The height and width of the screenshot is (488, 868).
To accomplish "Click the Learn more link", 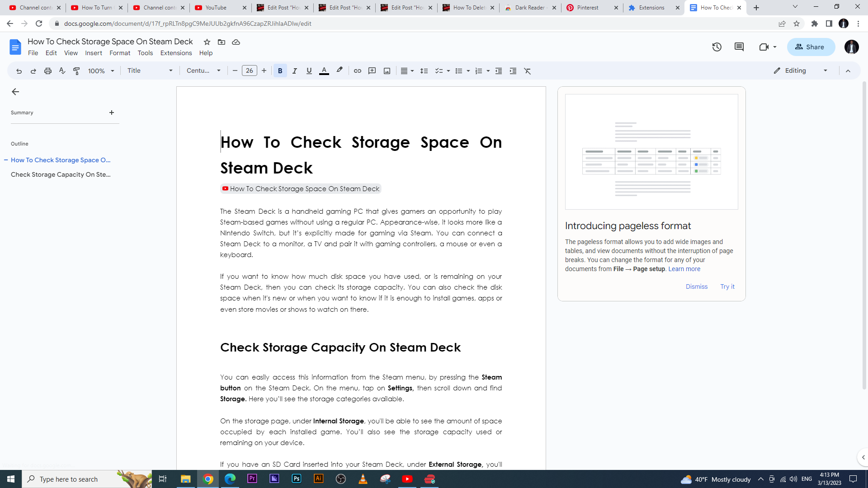I will pos(684,269).
